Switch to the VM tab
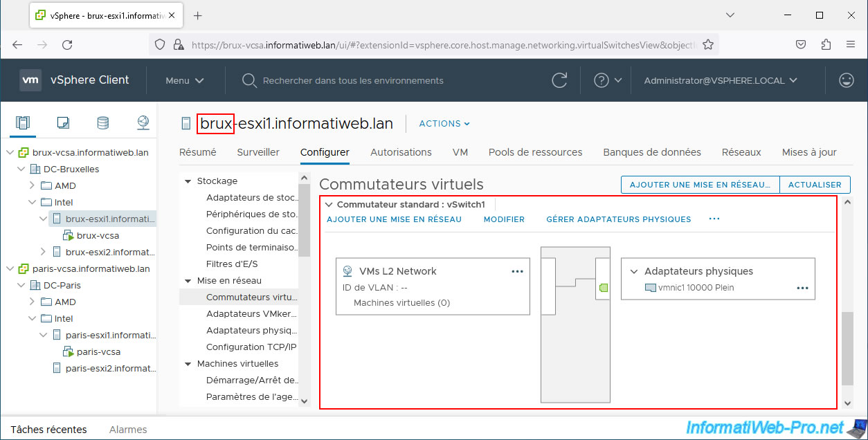The height and width of the screenshot is (440, 868). point(460,152)
